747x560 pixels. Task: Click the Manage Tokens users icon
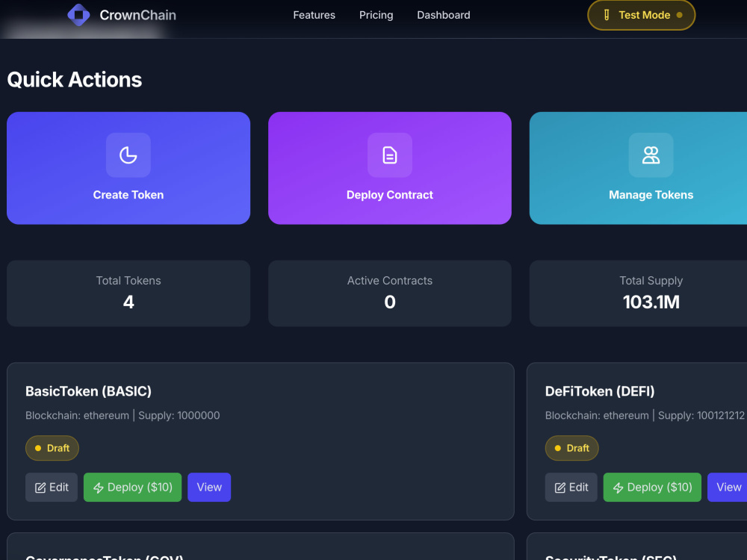[651, 155]
